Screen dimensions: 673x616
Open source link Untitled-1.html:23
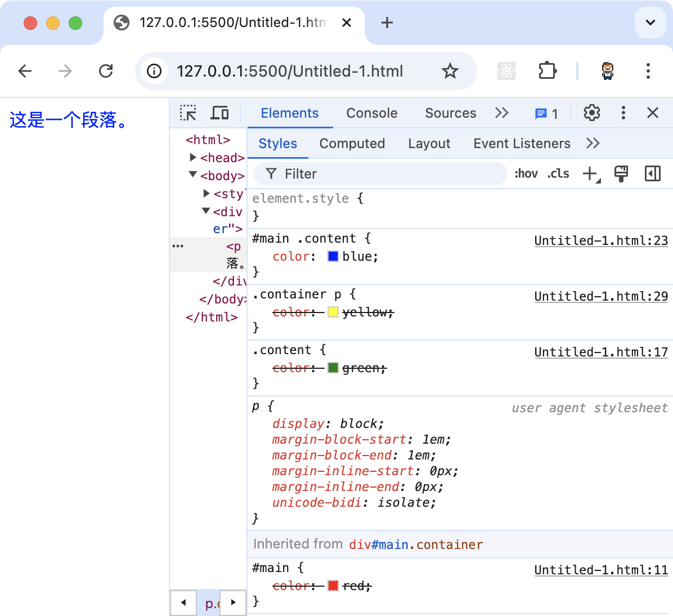pyautogui.click(x=601, y=241)
